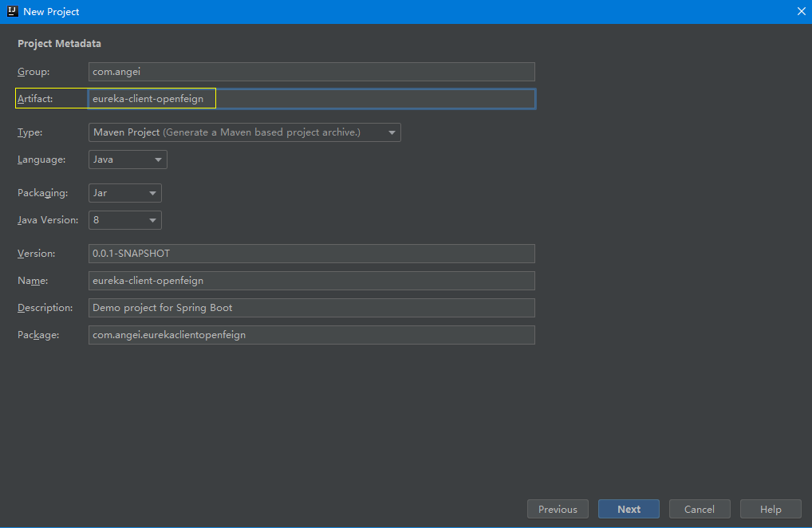812x528 pixels.
Task: Open Help for this dialog
Action: [x=771, y=510]
